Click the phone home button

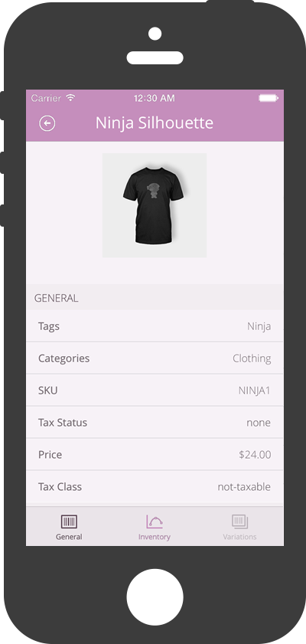[155, 597]
